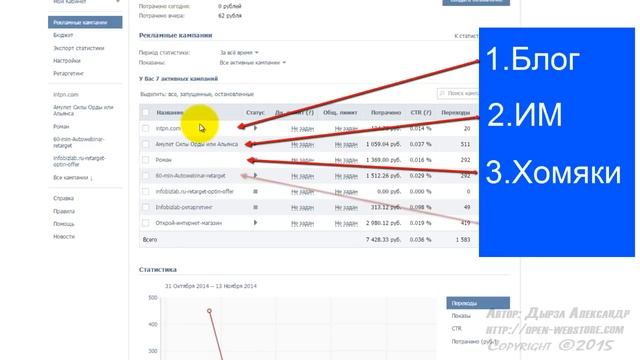Click the search magnifier icon in Поиск кампании

point(442,93)
